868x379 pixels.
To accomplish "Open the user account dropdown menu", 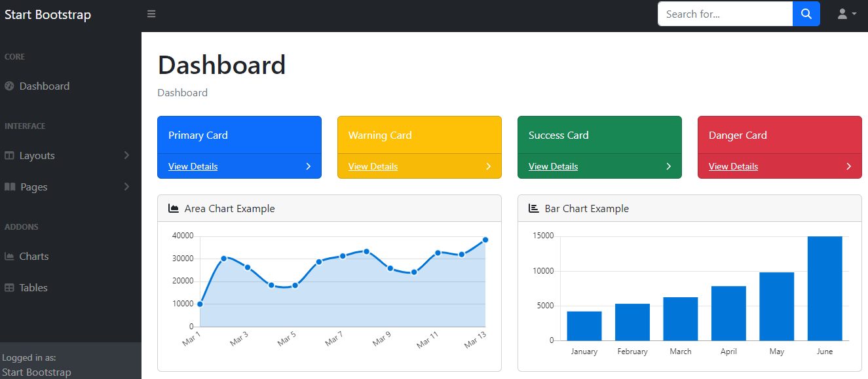I will click(846, 14).
